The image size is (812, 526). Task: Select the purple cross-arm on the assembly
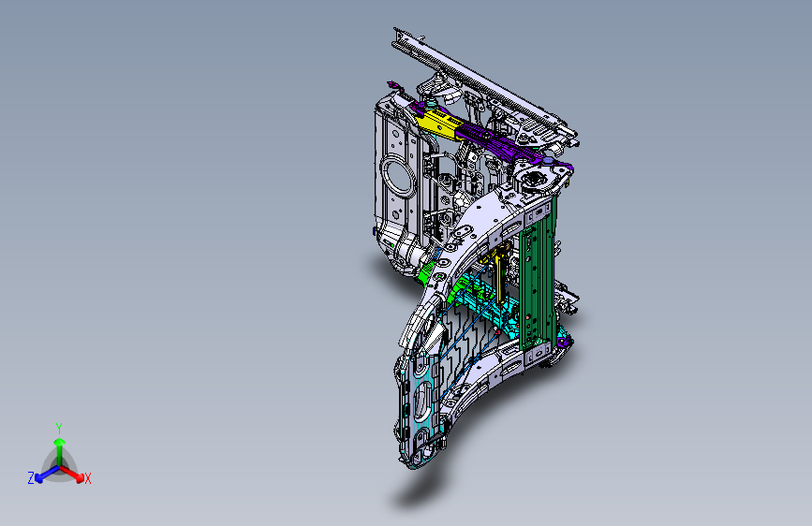click(497, 142)
